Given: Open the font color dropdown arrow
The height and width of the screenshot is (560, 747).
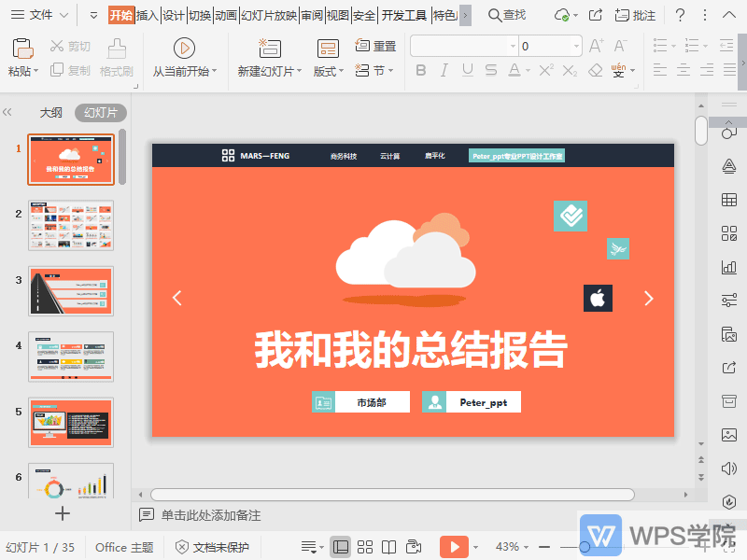Looking at the screenshot, I should pos(527,71).
